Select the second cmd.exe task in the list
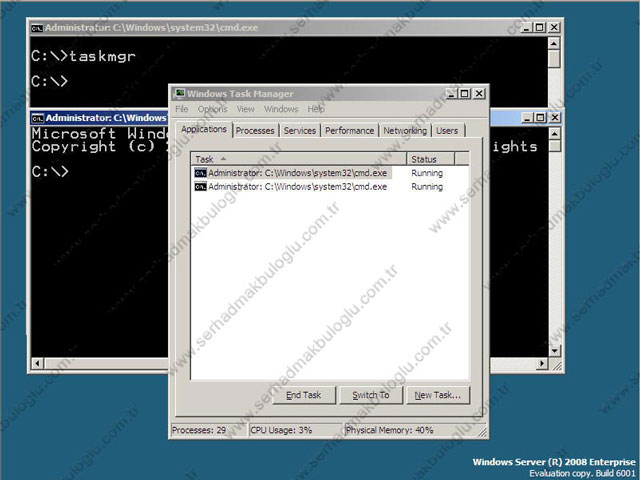 point(293,187)
